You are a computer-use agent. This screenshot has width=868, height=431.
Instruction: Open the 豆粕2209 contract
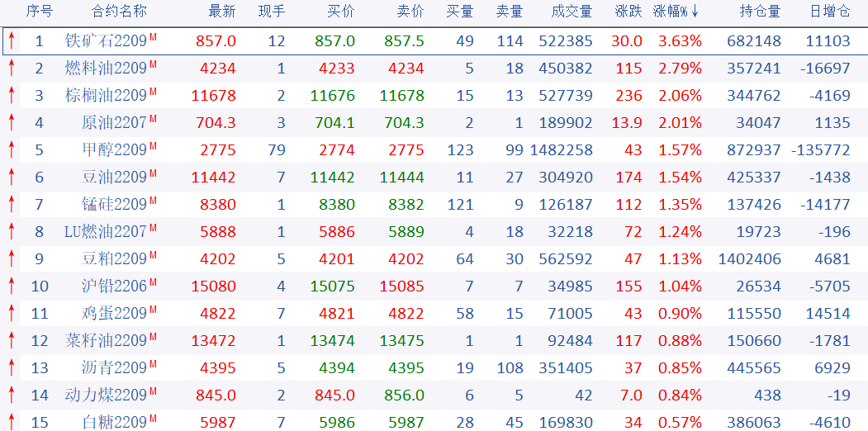tap(114, 259)
